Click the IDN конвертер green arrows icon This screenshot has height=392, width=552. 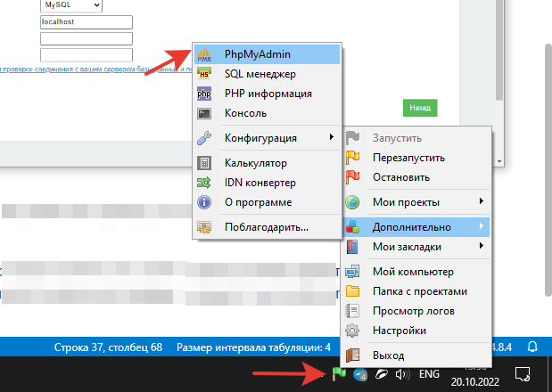tap(204, 183)
